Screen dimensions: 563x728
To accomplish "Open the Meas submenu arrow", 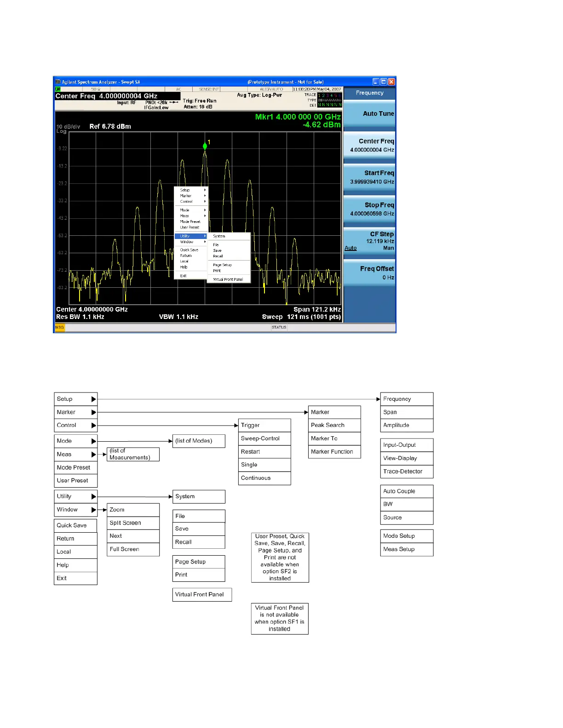I will 205,216.
